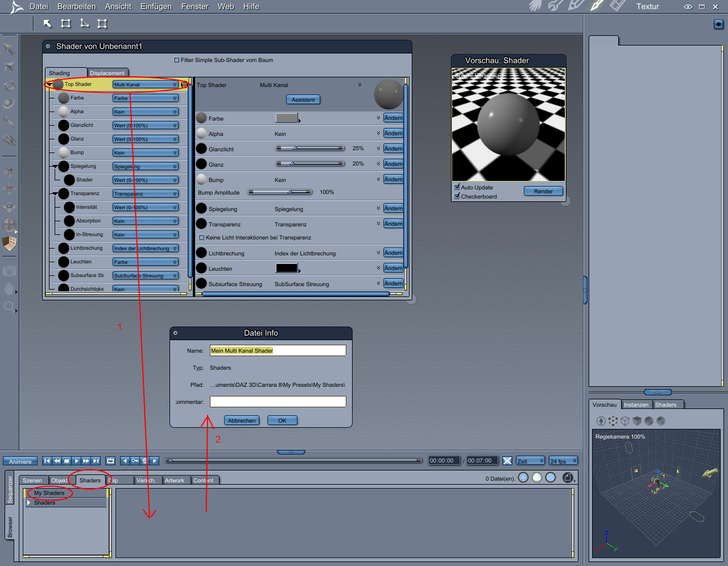Screen dimensions: 728x566
Task: Rewind the animation playback
Action: pos(57,461)
